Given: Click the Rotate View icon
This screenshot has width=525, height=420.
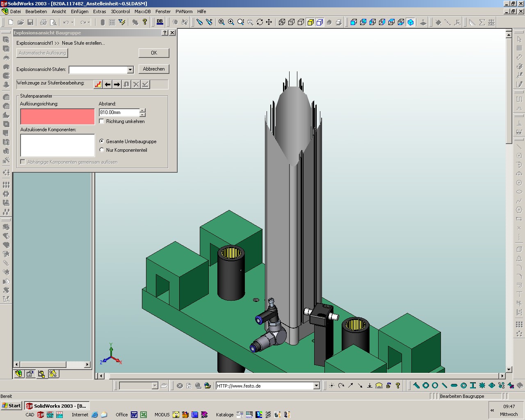Looking at the screenshot, I should (x=260, y=22).
